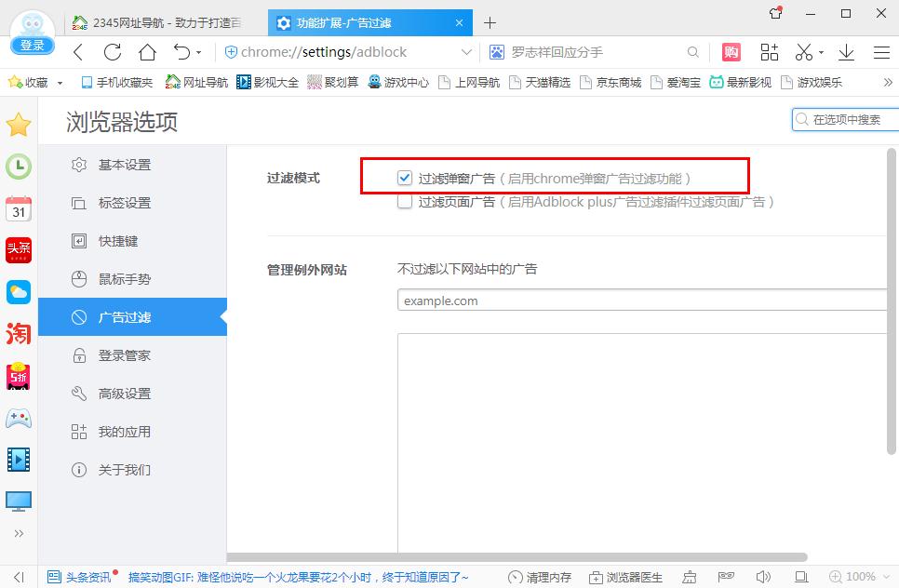Screen dimensions: 899x588
Task: Uncheck 过滤弹窗广告 popup filtering
Action: pos(405,176)
